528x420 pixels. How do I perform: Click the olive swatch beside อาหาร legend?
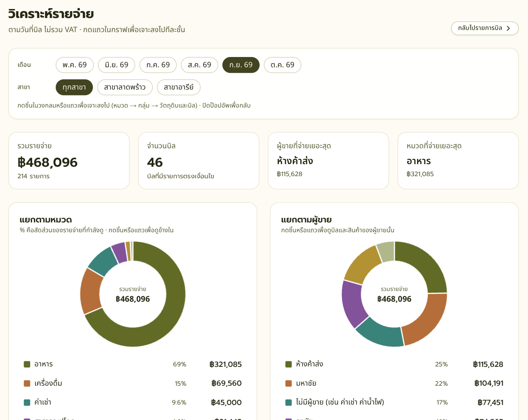click(x=27, y=364)
